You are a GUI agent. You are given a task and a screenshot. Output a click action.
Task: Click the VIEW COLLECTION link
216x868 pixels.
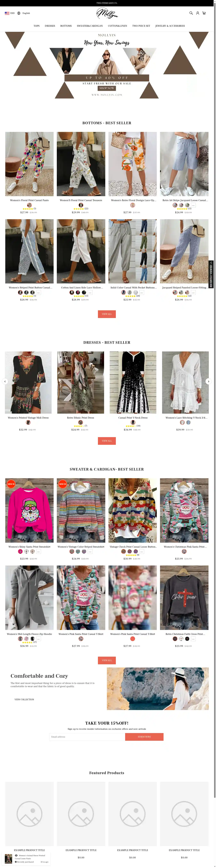coord(24,699)
